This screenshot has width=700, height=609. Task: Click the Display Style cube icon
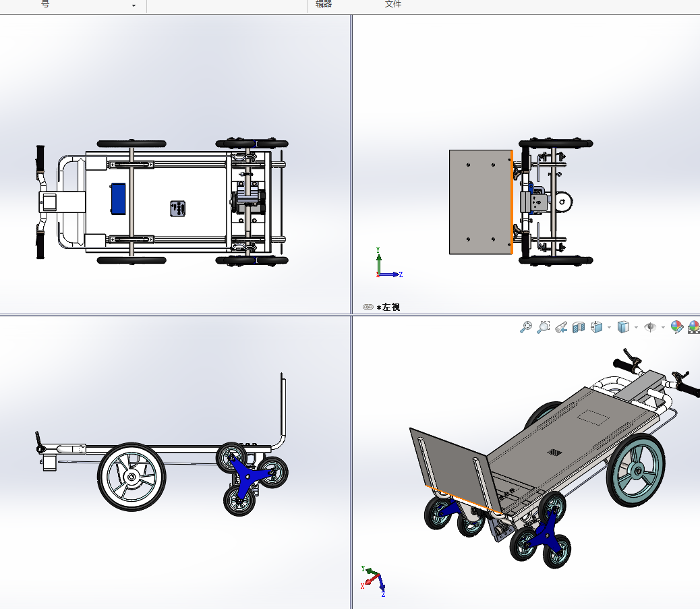pos(623,327)
